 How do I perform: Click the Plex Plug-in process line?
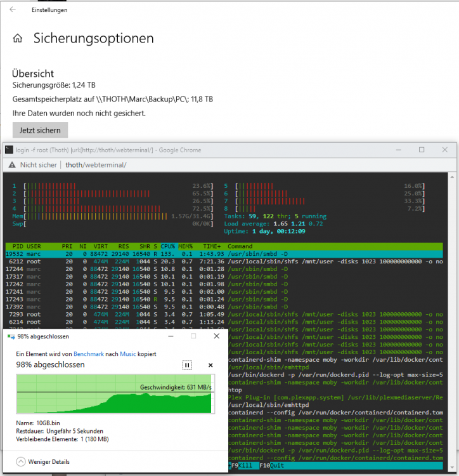pyautogui.click(x=335, y=397)
